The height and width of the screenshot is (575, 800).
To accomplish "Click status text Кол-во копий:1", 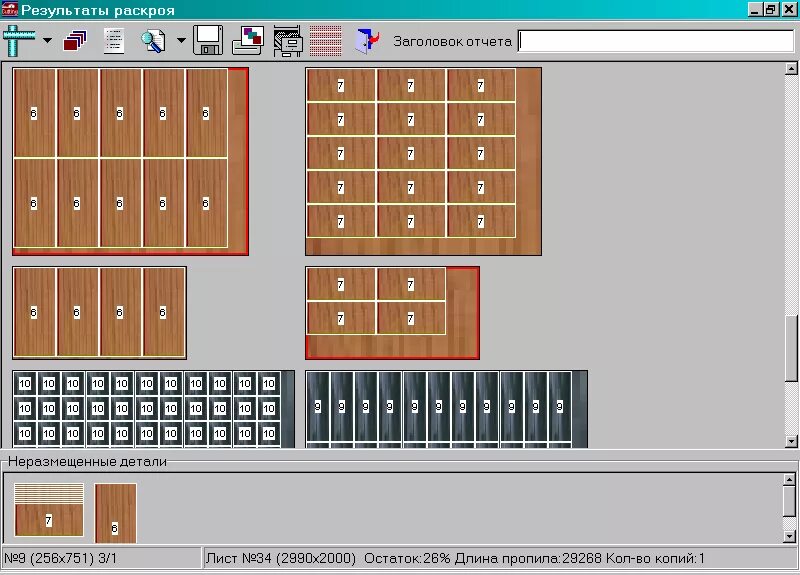I will click(x=655, y=558).
